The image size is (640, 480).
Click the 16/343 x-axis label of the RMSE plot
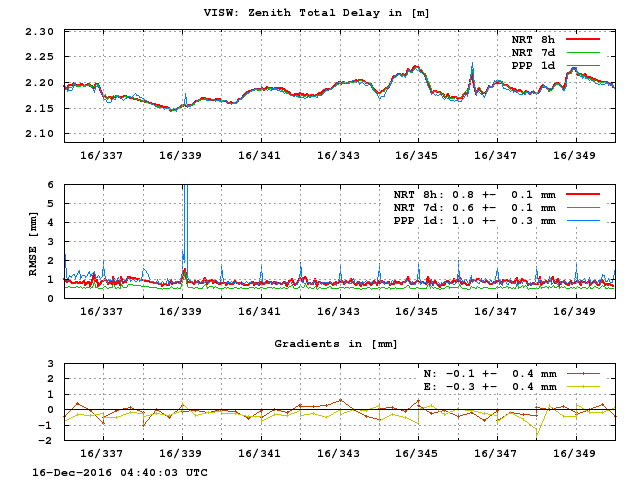coord(338,311)
